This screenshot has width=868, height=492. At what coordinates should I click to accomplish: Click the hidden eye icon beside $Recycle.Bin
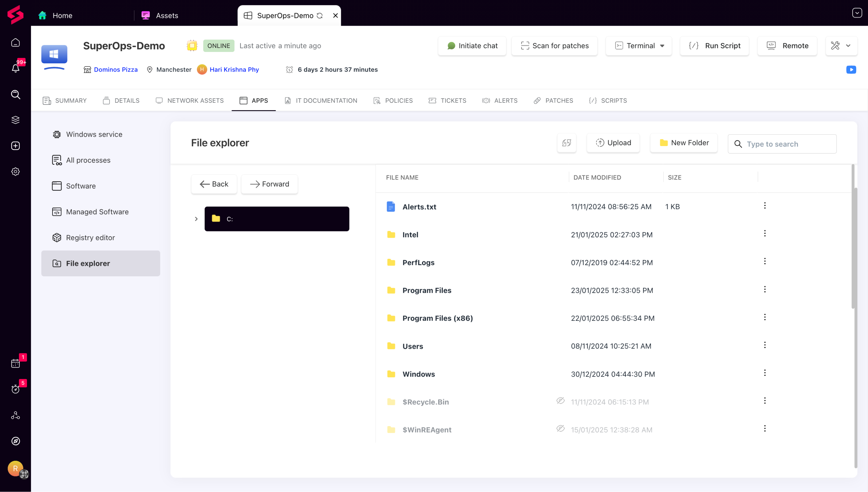click(560, 401)
